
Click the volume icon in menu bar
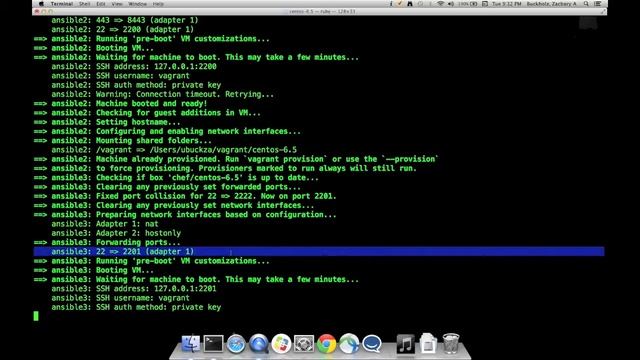[451, 4]
